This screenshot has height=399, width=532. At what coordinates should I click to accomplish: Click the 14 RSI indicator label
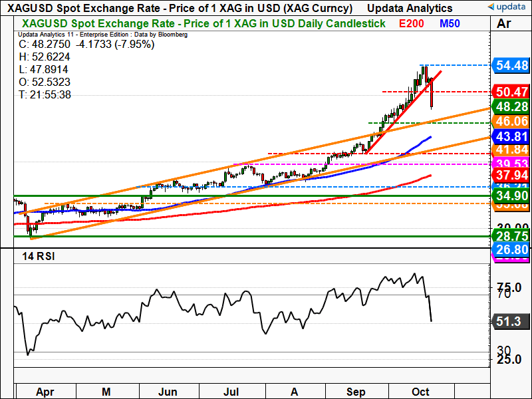click(38, 256)
